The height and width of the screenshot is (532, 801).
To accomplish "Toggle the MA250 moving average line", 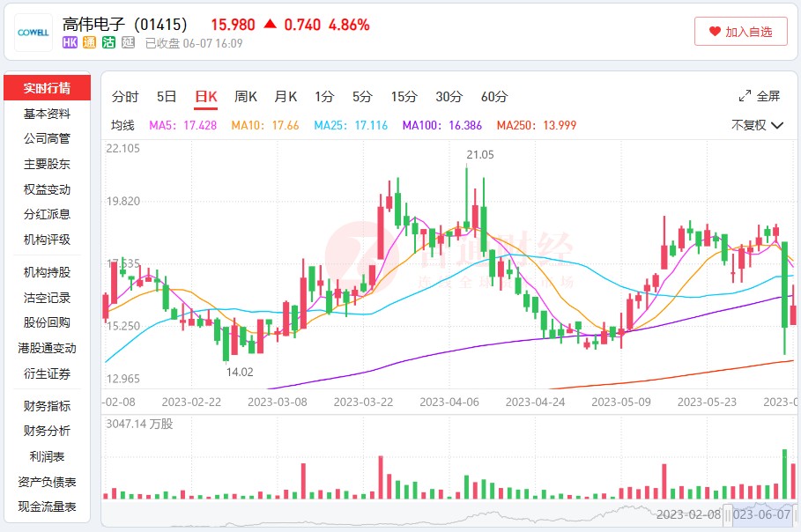I will (x=536, y=125).
